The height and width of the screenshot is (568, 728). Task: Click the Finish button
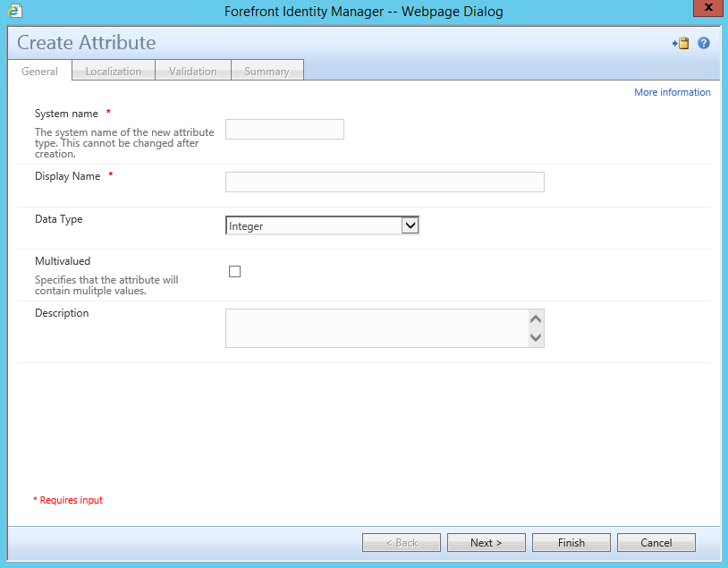[571, 542]
